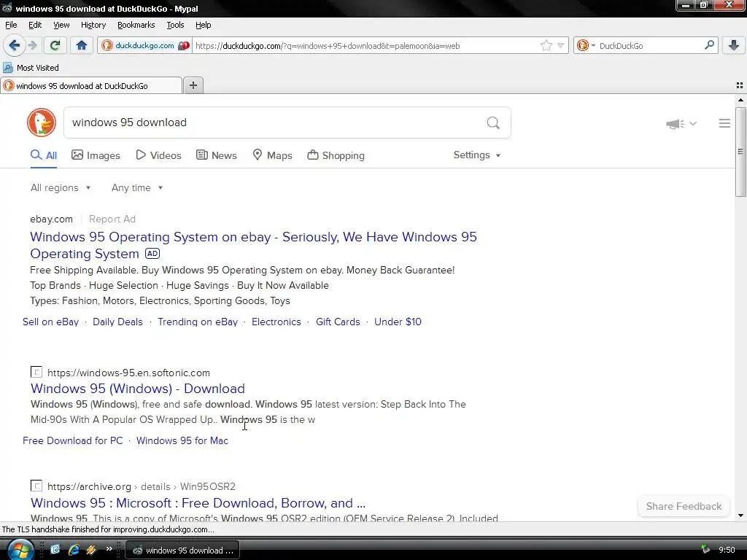Viewport: 747px width, 560px height.
Task: Open the Windows Start orb
Action: 20,549
